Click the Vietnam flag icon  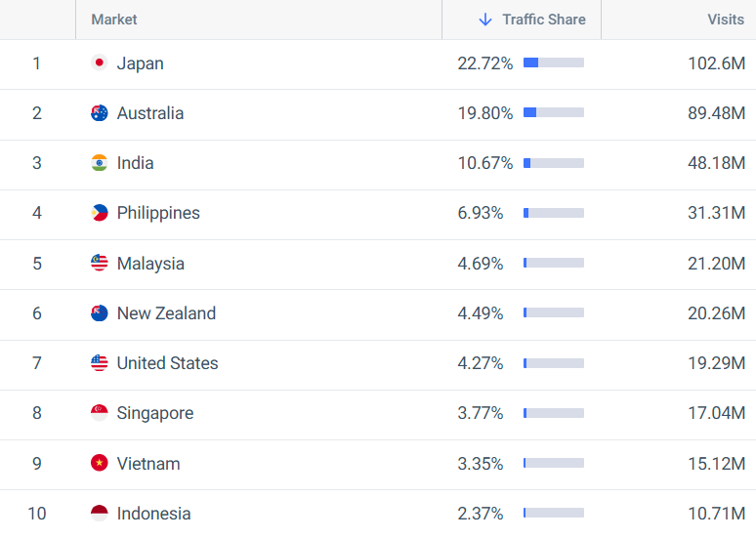point(100,463)
